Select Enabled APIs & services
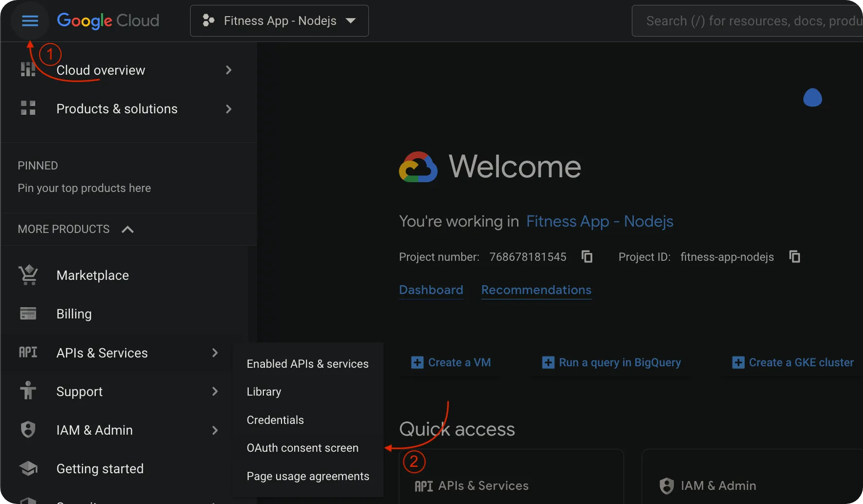863x504 pixels. (x=307, y=364)
